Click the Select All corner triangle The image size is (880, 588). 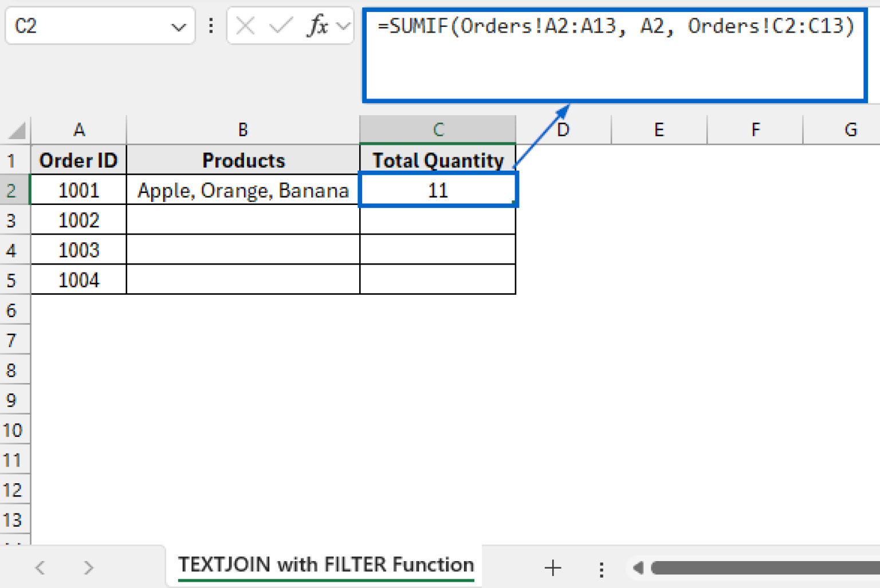point(17,131)
